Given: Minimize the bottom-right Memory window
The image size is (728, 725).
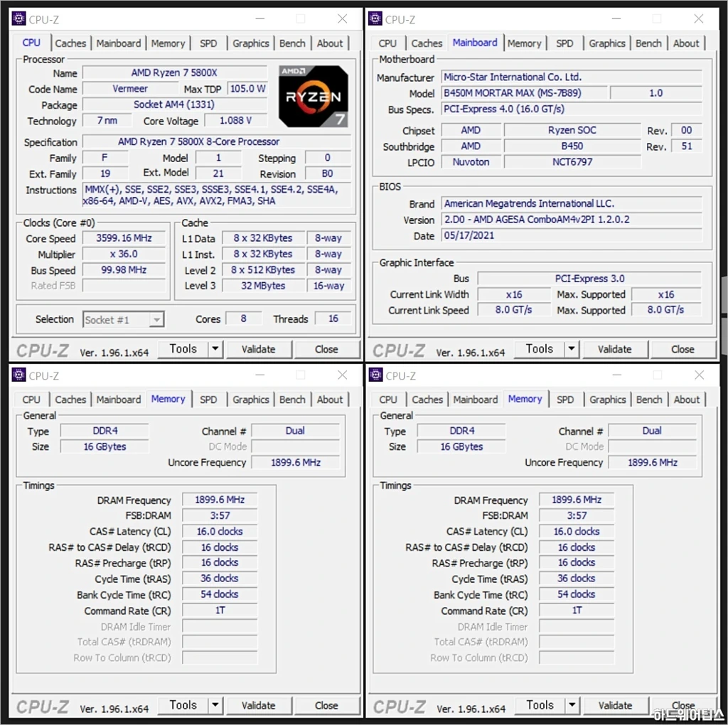Looking at the screenshot, I should pyautogui.click(x=617, y=375).
